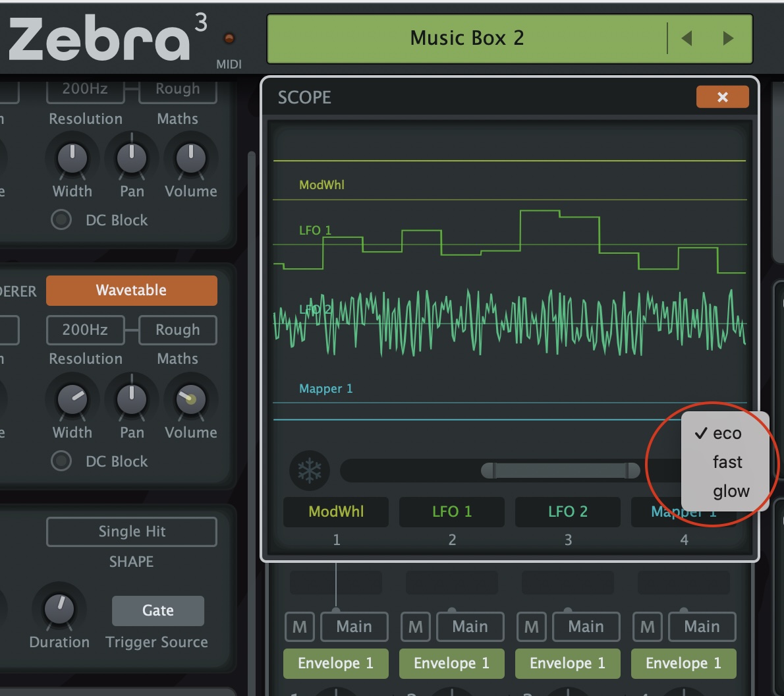Click the Envelope 1 button in the first lane
The width and height of the screenshot is (784, 696).
point(335,664)
